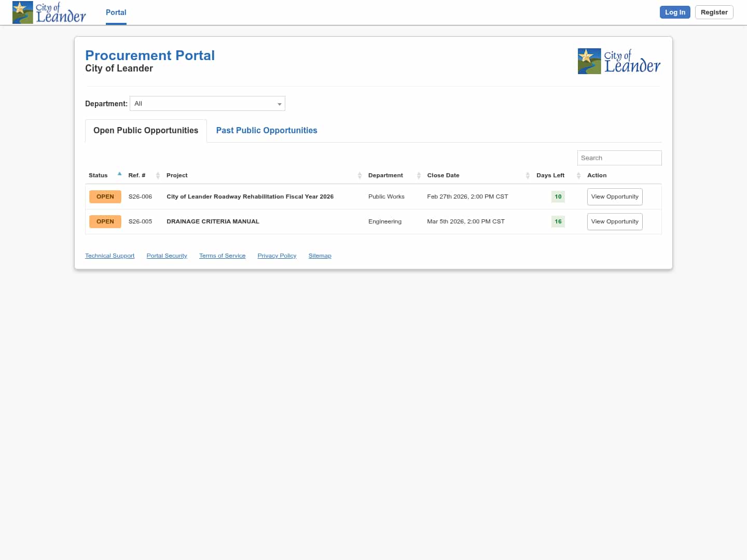Click the green Days Left badge showing 16
747x560 pixels.
[558, 221]
